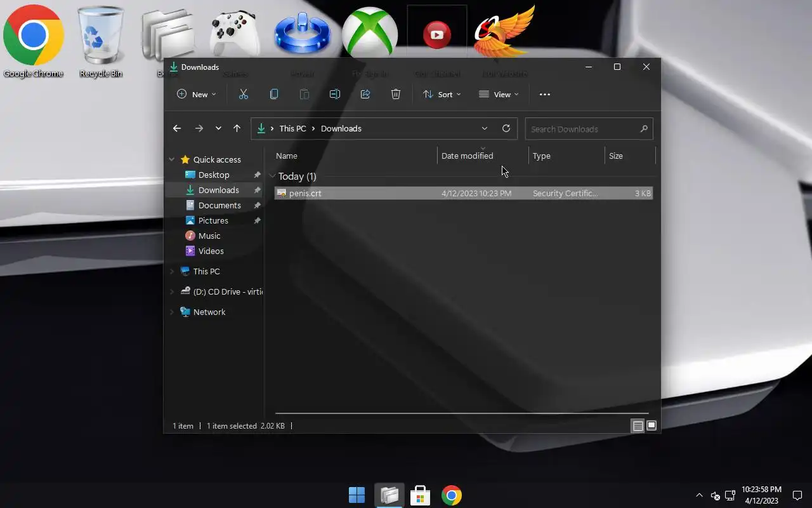
Task: Open the YouTube desktop shortcut
Action: tap(437, 35)
